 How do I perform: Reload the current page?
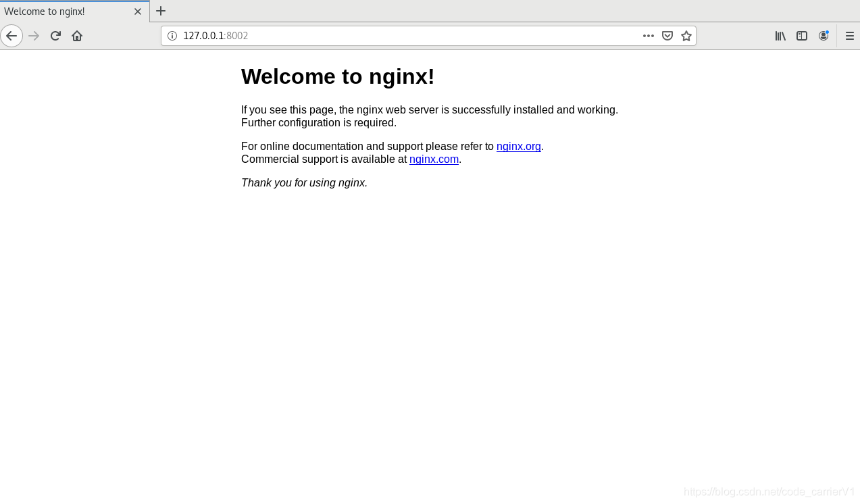coord(55,36)
